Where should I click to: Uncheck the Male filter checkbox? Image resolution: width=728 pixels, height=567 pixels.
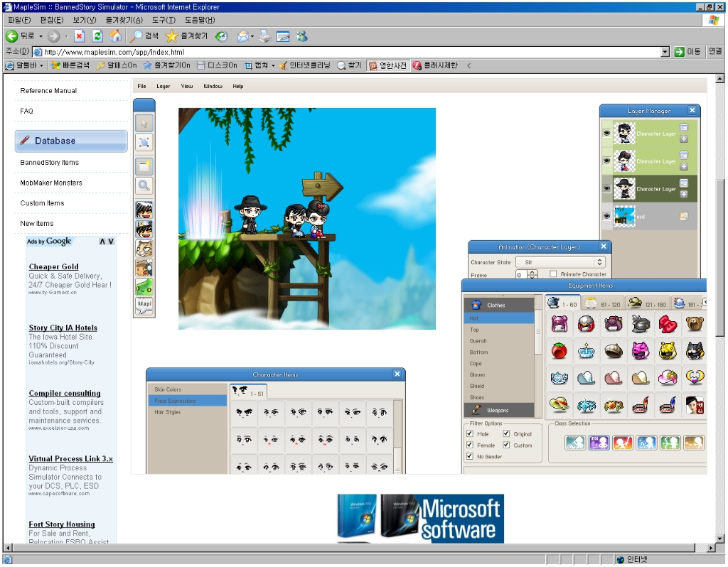[469, 433]
